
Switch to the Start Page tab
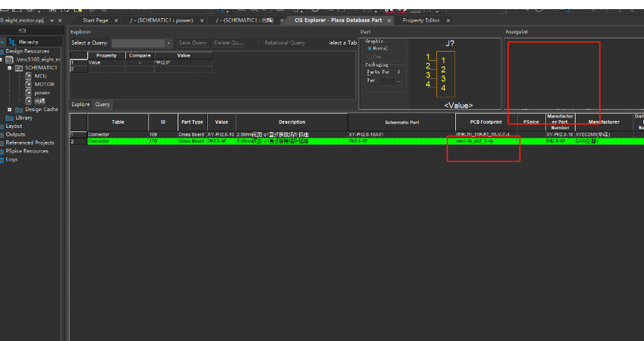[95, 20]
